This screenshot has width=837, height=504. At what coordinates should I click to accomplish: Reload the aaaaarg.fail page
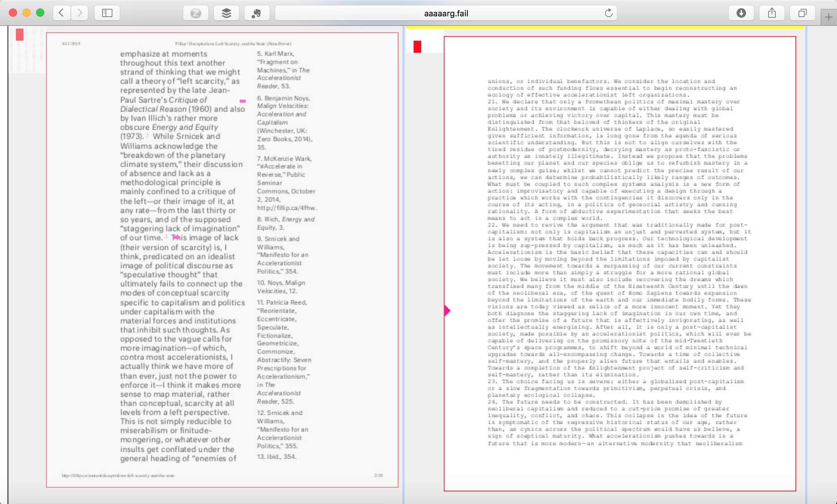tap(609, 13)
